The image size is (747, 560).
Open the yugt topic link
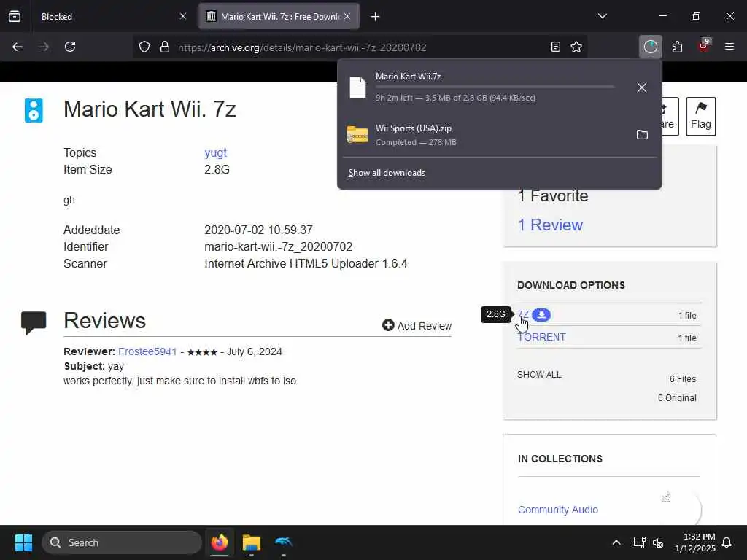click(215, 153)
